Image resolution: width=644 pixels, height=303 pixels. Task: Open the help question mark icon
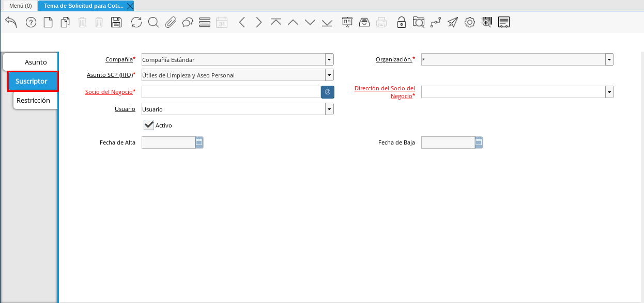[31, 22]
